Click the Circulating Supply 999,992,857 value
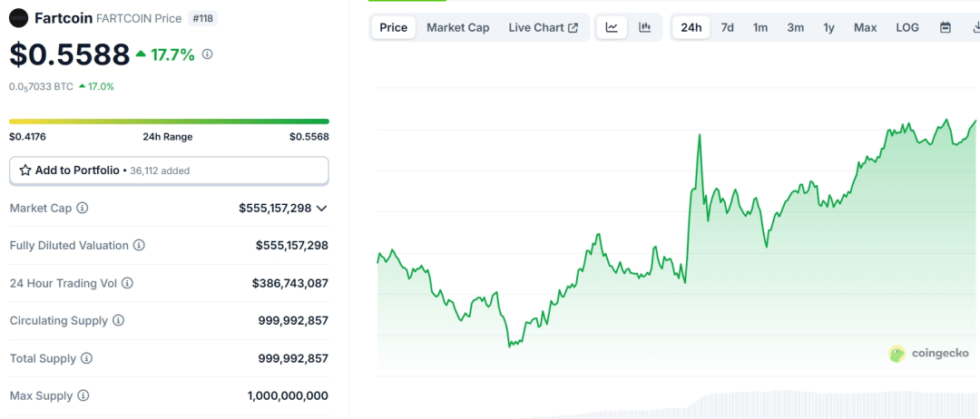Image resolution: width=980 pixels, height=419 pixels. [x=293, y=320]
